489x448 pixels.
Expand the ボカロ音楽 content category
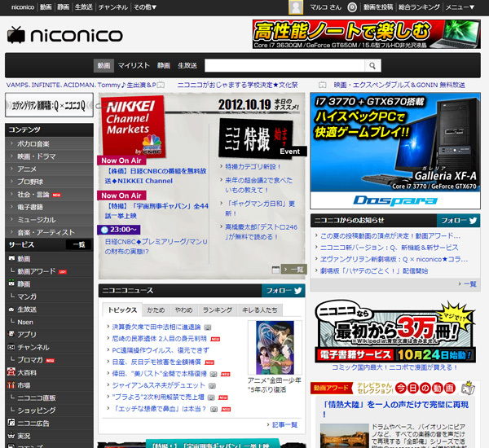tap(11, 143)
